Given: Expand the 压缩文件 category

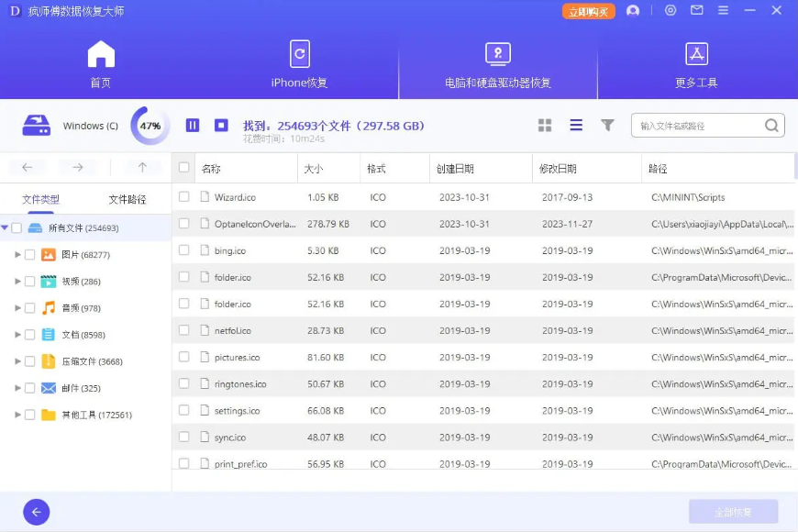Looking at the screenshot, I should point(17,361).
